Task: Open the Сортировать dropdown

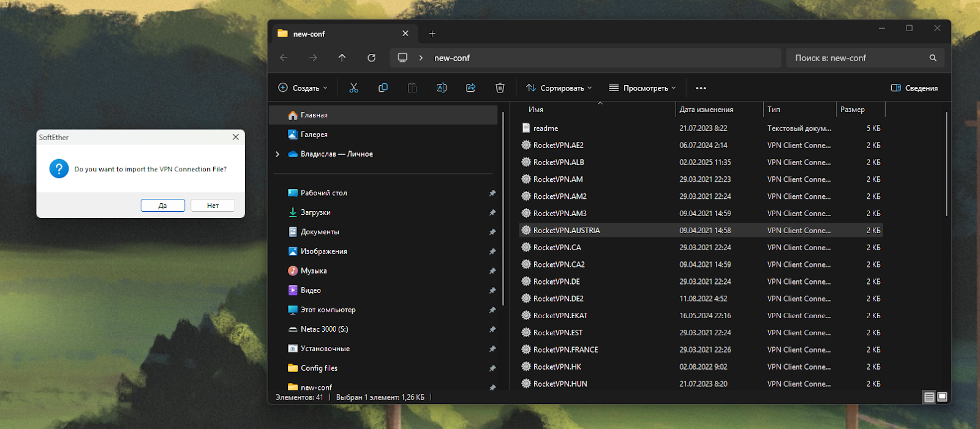Action: (559, 88)
